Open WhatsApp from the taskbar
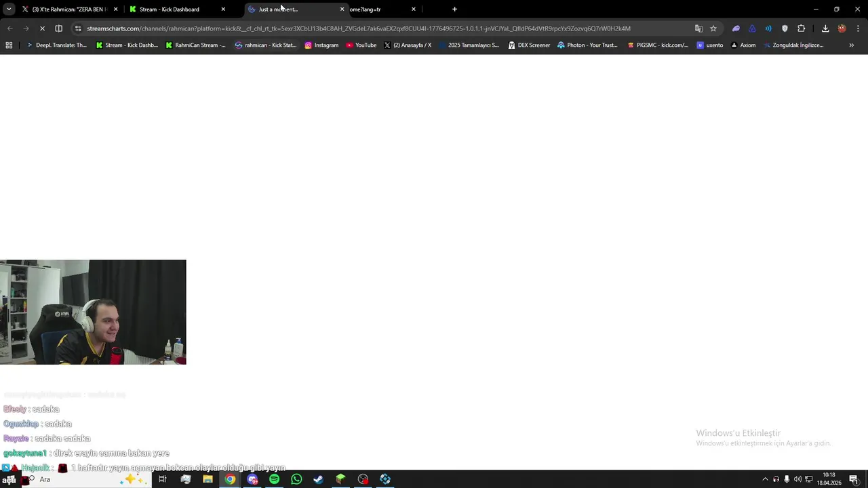The height and width of the screenshot is (488, 868). click(296, 479)
